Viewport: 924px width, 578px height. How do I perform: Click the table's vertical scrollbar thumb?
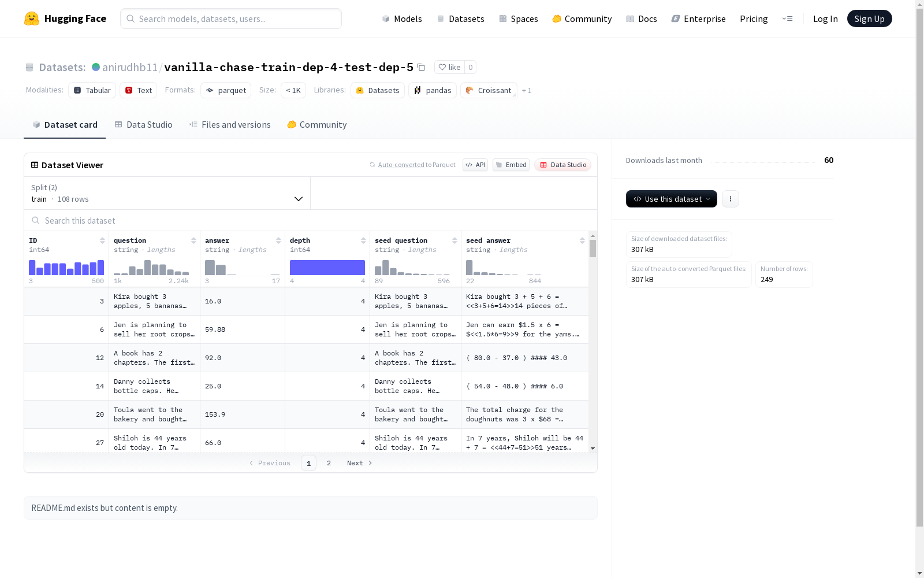593,249
